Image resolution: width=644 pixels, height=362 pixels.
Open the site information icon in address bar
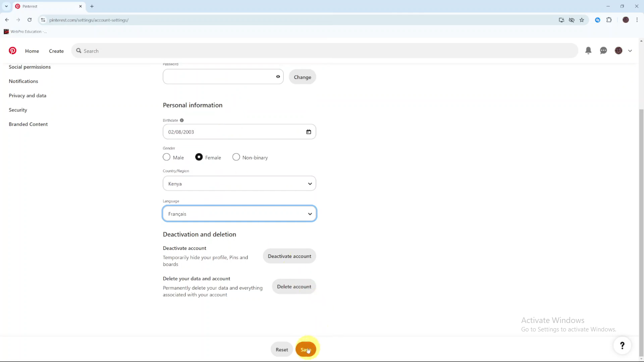pyautogui.click(x=43, y=20)
